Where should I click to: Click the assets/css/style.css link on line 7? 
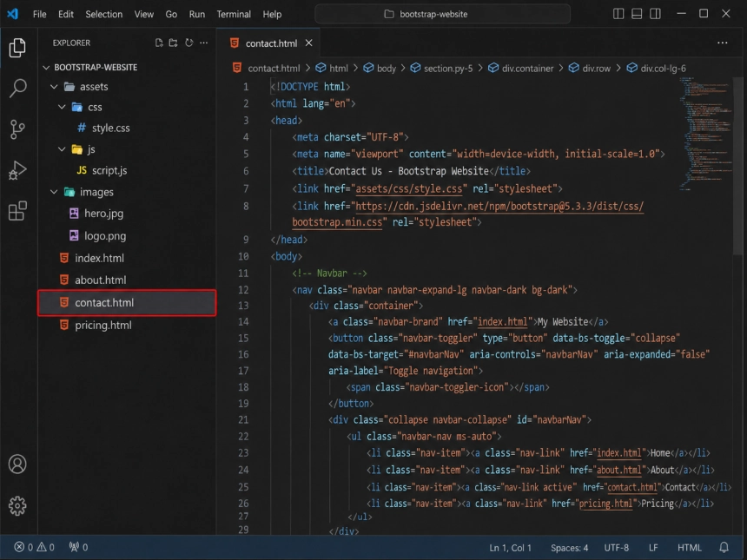click(x=409, y=189)
